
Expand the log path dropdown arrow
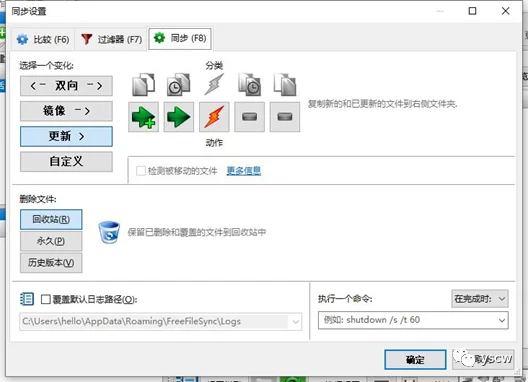(296, 322)
